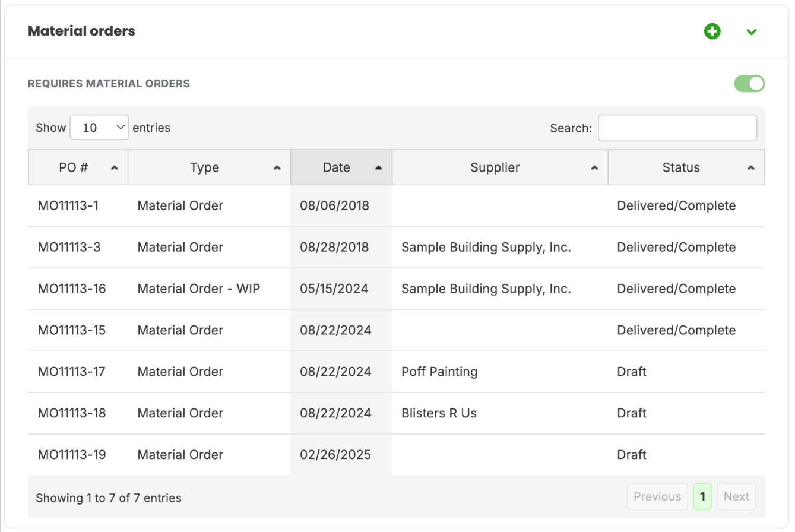Click the Search input field
This screenshot has height=532, width=795.
point(677,128)
